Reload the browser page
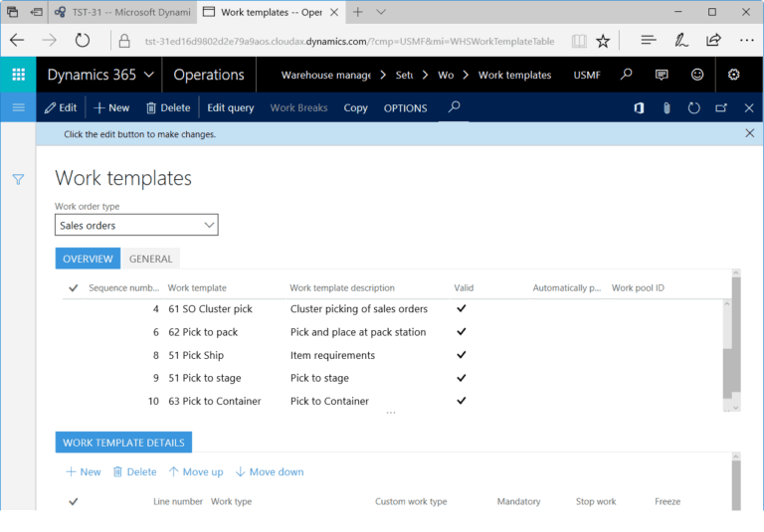The height and width of the screenshot is (532, 764). click(83, 41)
